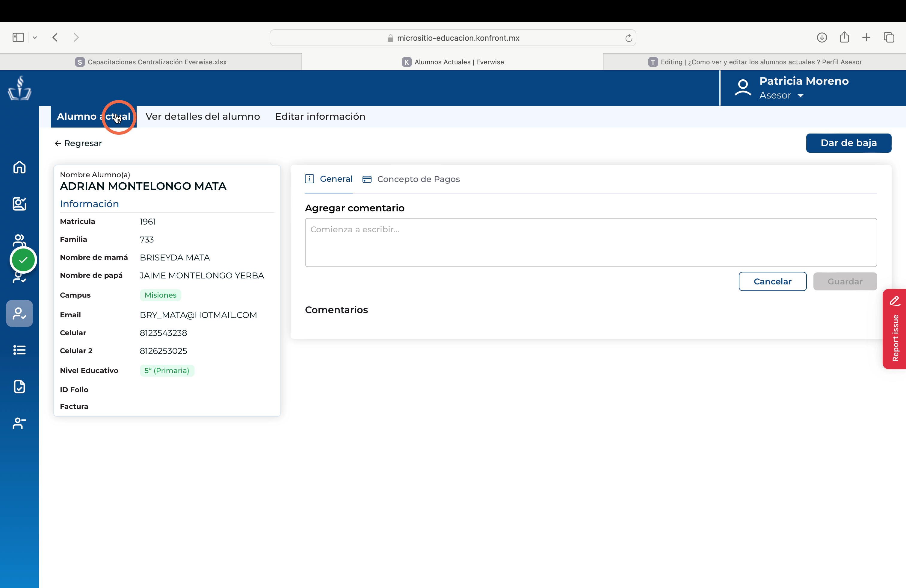Viewport: 906px width, 588px height.
Task: Toggle the Safari sidebar icon
Action: pos(18,37)
